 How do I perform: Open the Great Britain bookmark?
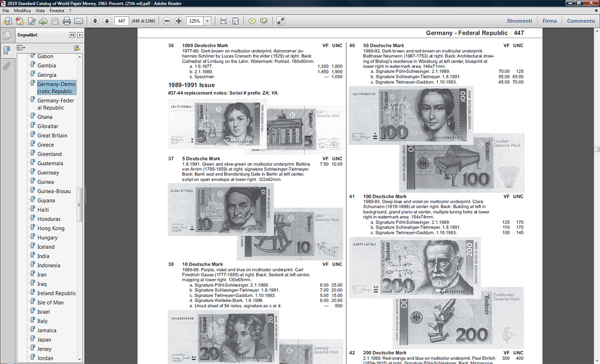[x=52, y=136]
